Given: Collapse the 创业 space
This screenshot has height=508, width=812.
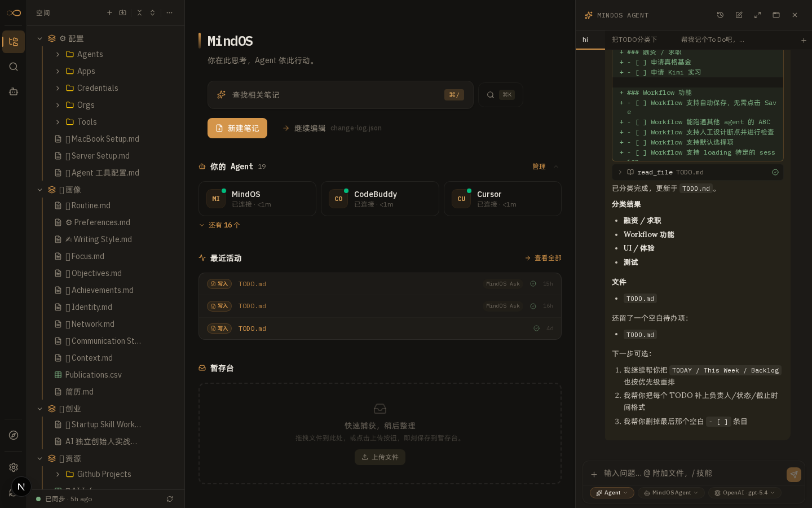Looking at the screenshot, I should point(39,409).
